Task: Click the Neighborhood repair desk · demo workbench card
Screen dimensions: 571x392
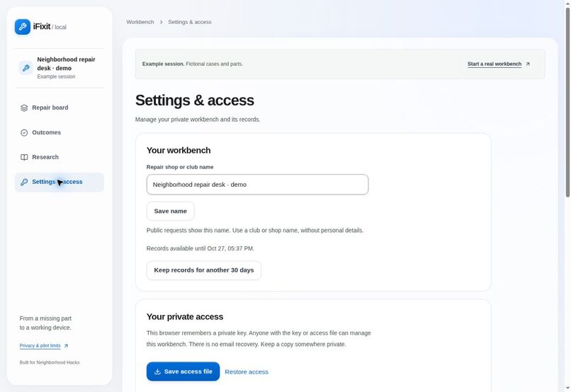Action: pyautogui.click(x=60, y=68)
